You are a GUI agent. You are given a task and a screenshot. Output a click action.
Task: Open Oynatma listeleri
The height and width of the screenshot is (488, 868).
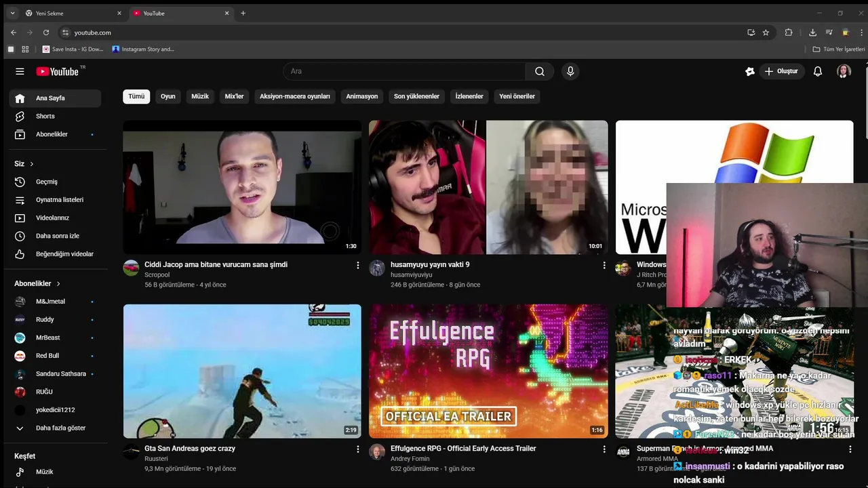(55, 200)
